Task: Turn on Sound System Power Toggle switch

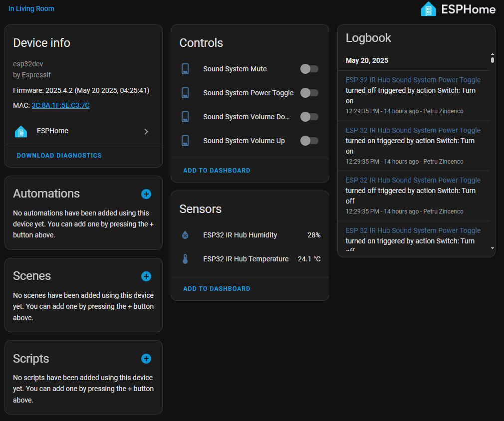Action: pyautogui.click(x=309, y=93)
